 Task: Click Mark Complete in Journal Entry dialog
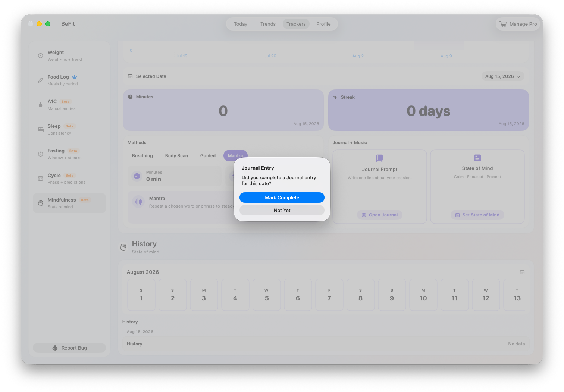282,197
